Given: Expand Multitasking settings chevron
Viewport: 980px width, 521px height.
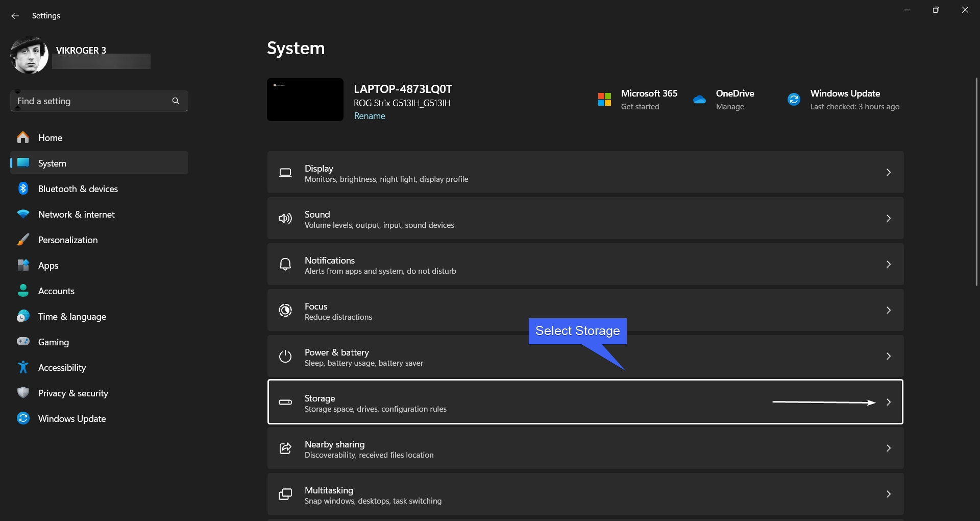Looking at the screenshot, I should pos(889,494).
